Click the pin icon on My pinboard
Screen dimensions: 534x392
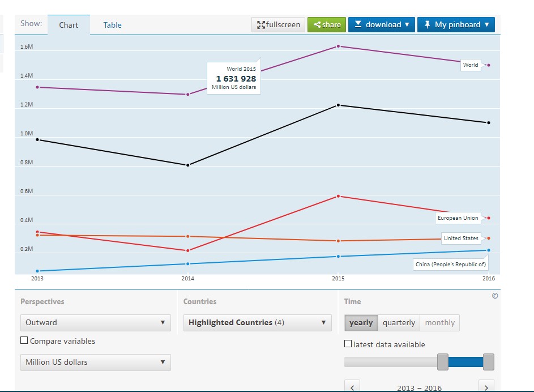point(427,24)
